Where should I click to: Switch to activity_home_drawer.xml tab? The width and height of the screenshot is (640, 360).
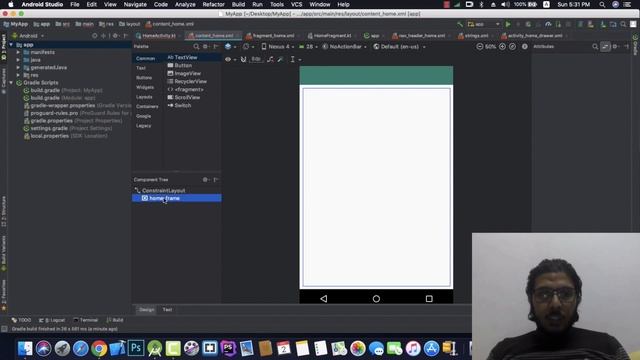coord(534,36)
